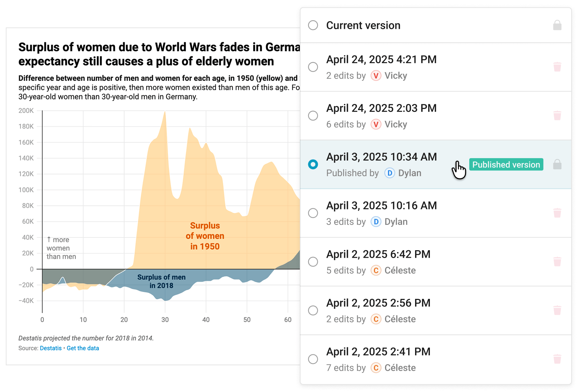
Task: Delete the April 2, 6:42 PM version
Action: 557,262
